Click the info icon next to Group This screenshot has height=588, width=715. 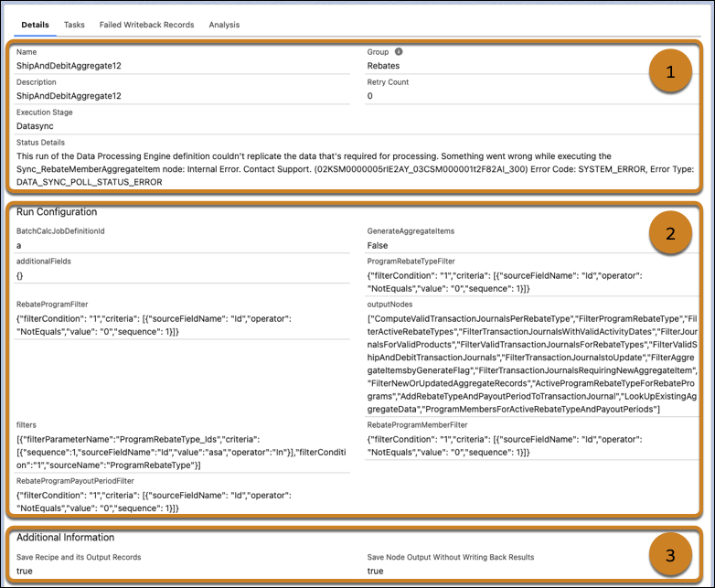pos(399,51)
